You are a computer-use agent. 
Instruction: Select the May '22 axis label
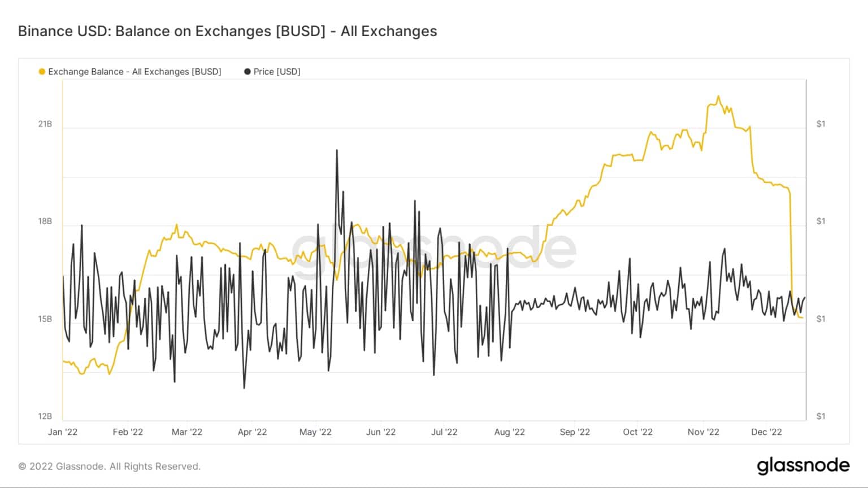coord(315,432)
